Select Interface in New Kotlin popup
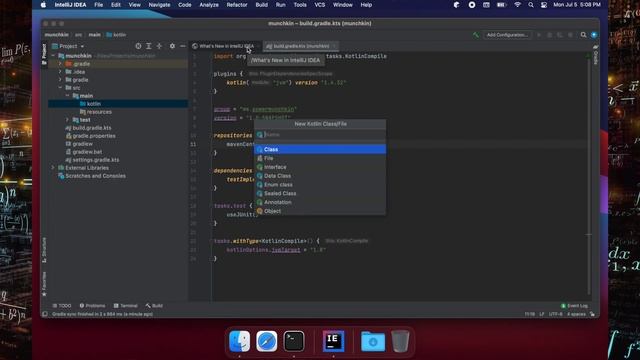640x360 pixels. (x=320, y=167)
